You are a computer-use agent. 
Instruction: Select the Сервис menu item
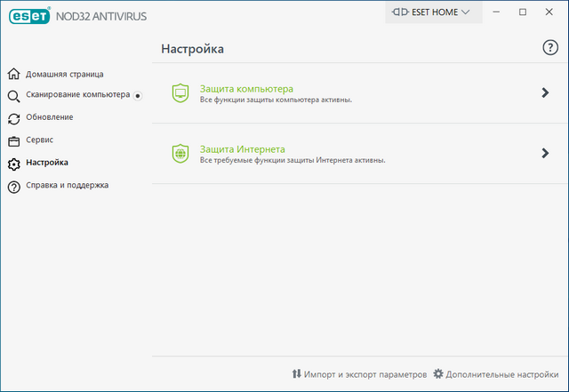tap(39, 140)
